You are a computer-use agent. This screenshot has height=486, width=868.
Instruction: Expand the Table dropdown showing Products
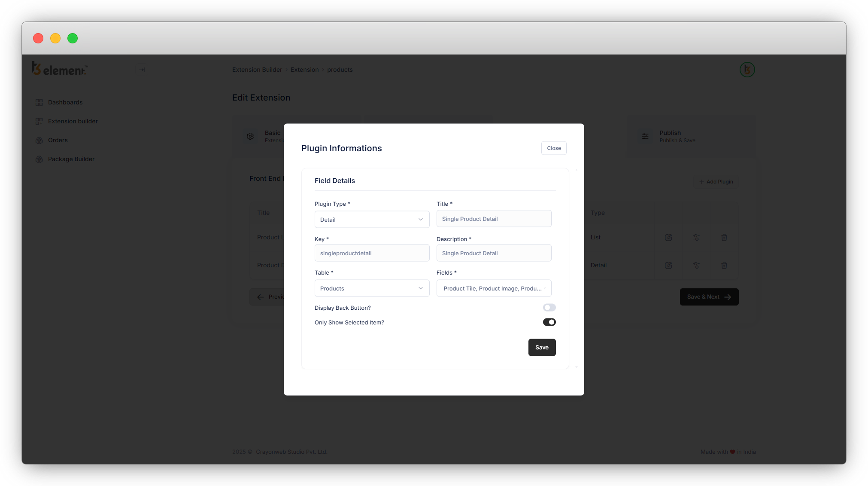372,288
